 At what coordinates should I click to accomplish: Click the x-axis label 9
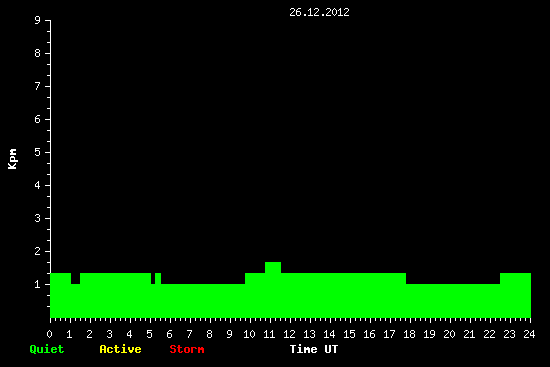point(229,334)
